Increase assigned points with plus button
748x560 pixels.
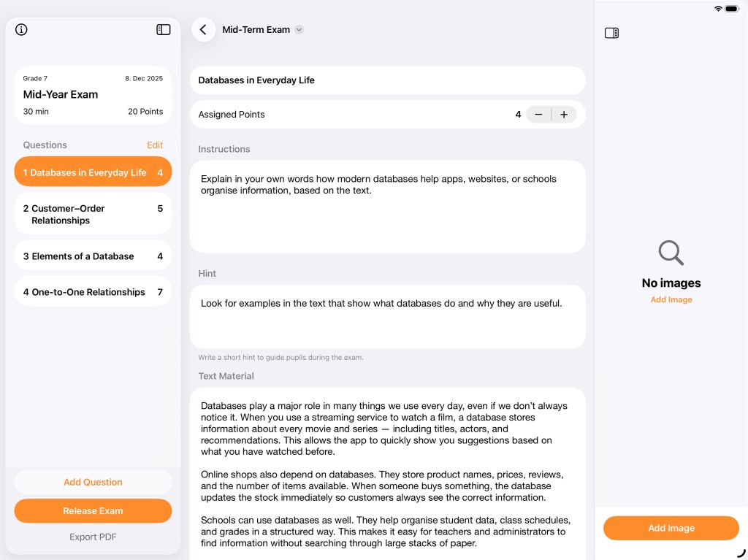coord(564,115)
